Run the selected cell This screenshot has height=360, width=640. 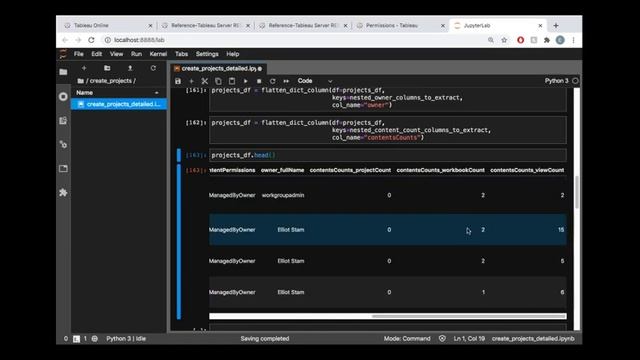(245, 81)
